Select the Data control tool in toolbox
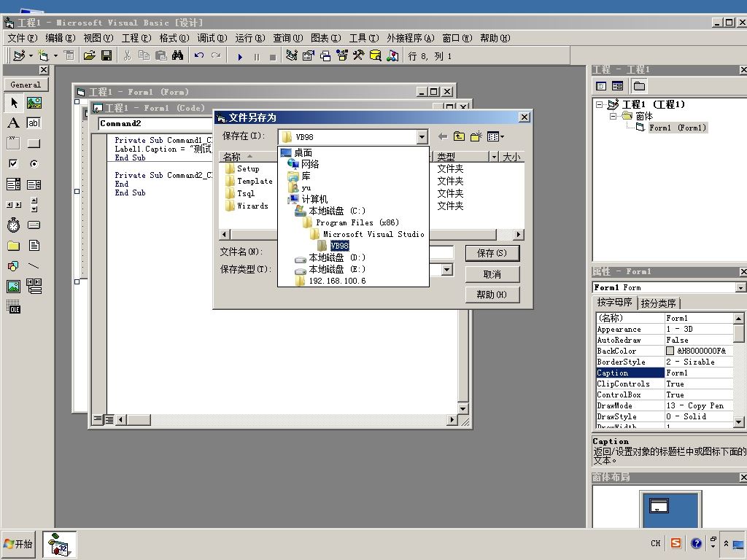The width and height of the screenshot is (747, 560). (34, 286)
